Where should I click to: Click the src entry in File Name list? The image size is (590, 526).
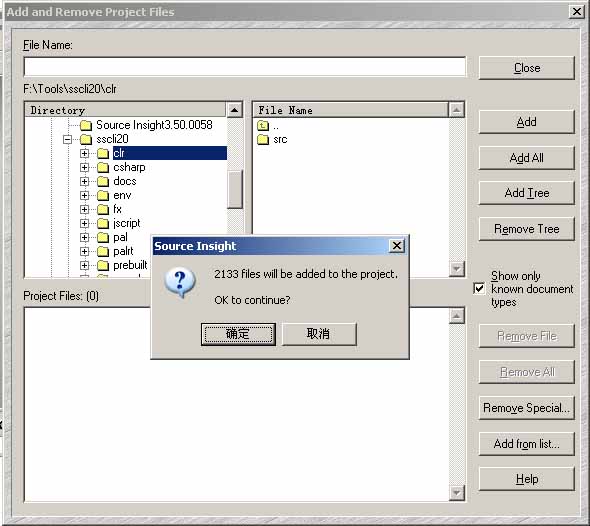tap(280, 140)
